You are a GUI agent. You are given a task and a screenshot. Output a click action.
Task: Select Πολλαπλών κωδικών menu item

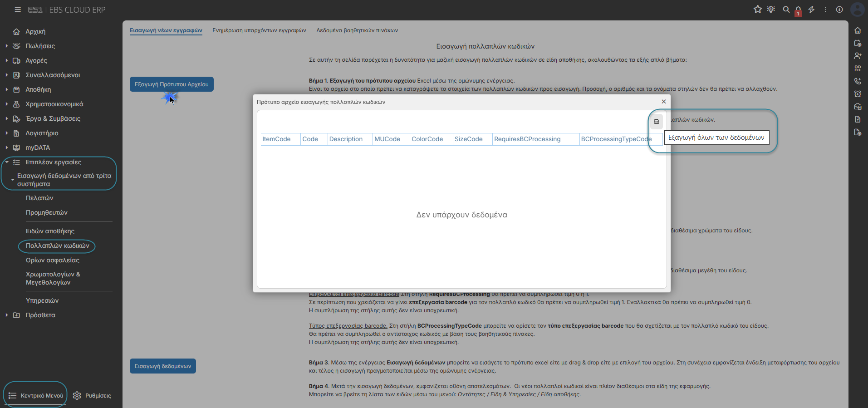coord(58,246)
